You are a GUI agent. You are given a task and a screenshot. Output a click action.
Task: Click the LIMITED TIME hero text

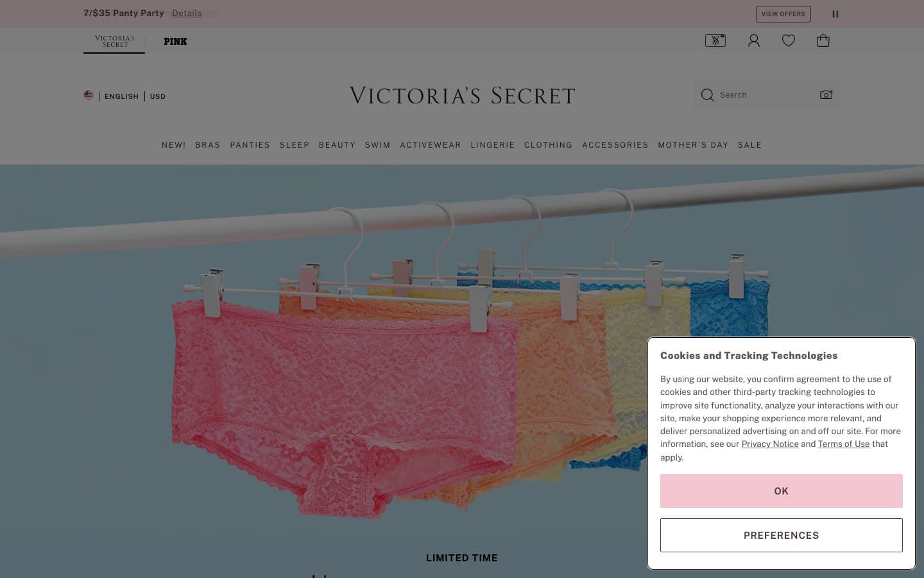click(462, 558)
